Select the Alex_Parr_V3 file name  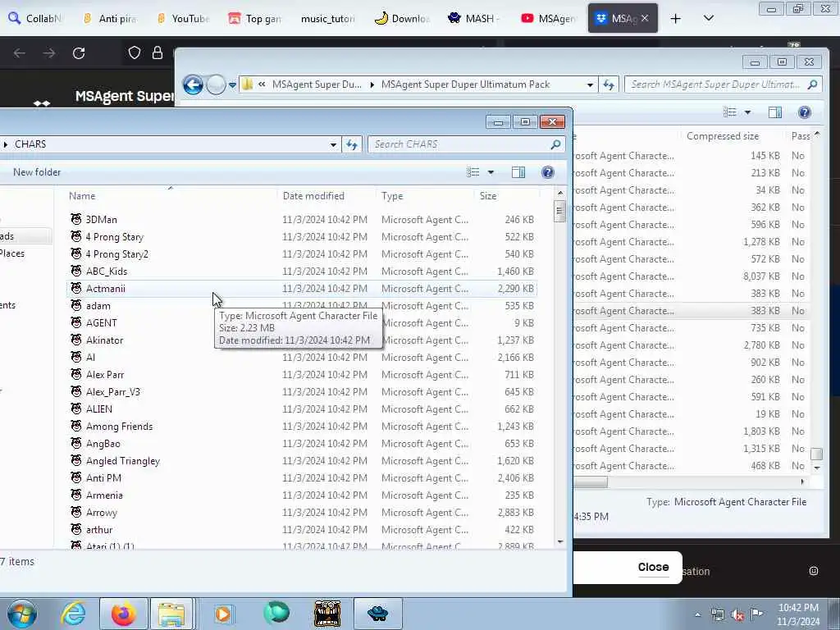113,392
